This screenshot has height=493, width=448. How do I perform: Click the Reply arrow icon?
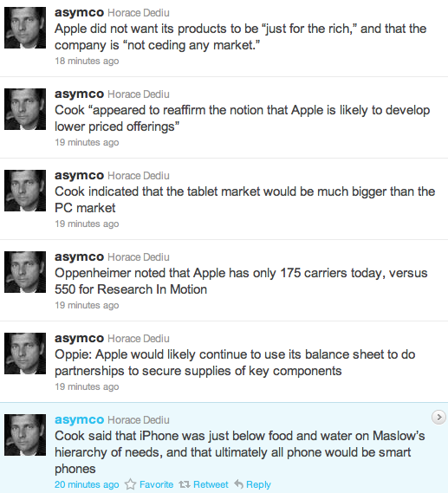pyautogui.click(x=239, y=484)
